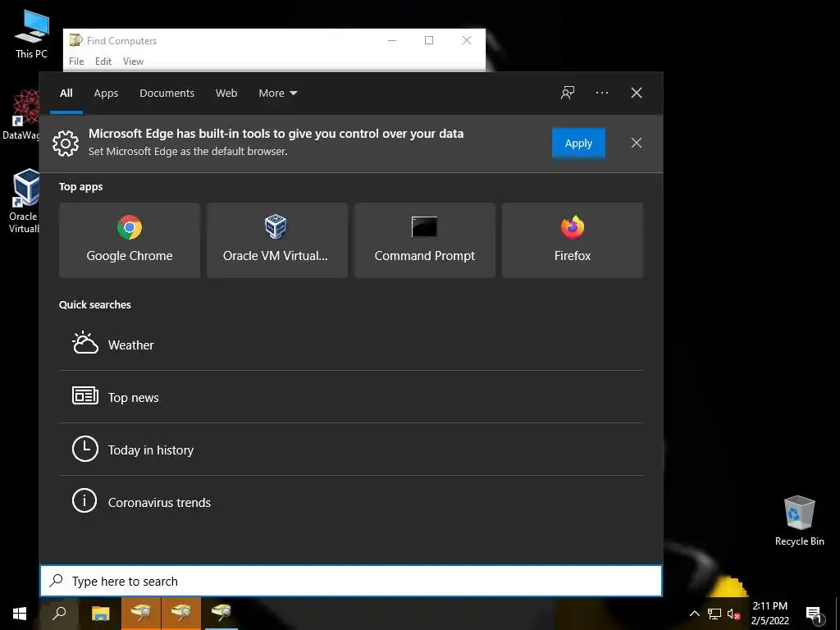Click the settings gear in Edge banner

point(66,143)
